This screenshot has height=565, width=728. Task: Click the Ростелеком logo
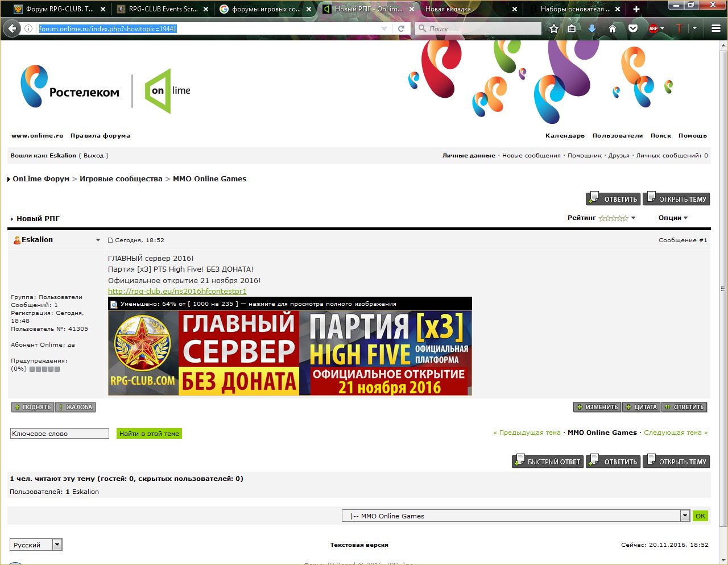(70, 86)
